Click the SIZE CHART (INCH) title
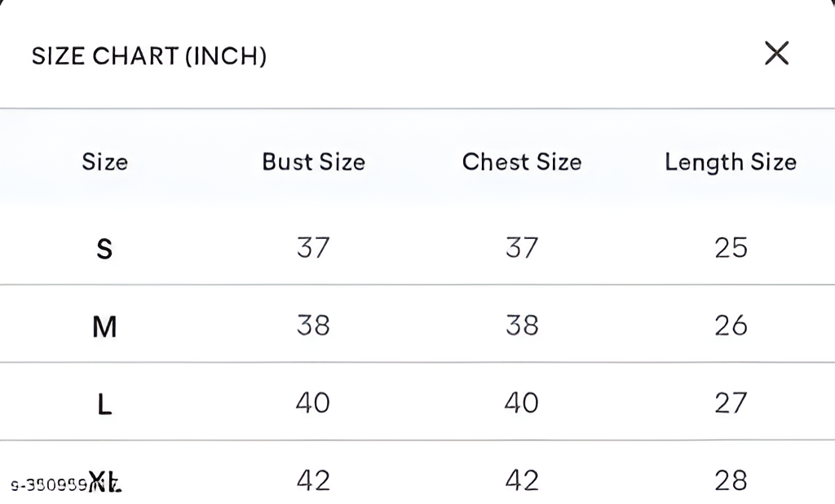Screen dimensions: 835x504 pos(149,56)
